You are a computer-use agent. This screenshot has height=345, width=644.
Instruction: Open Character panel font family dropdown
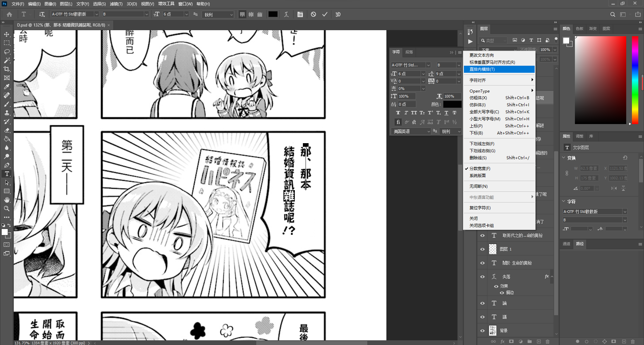point(428,65)
